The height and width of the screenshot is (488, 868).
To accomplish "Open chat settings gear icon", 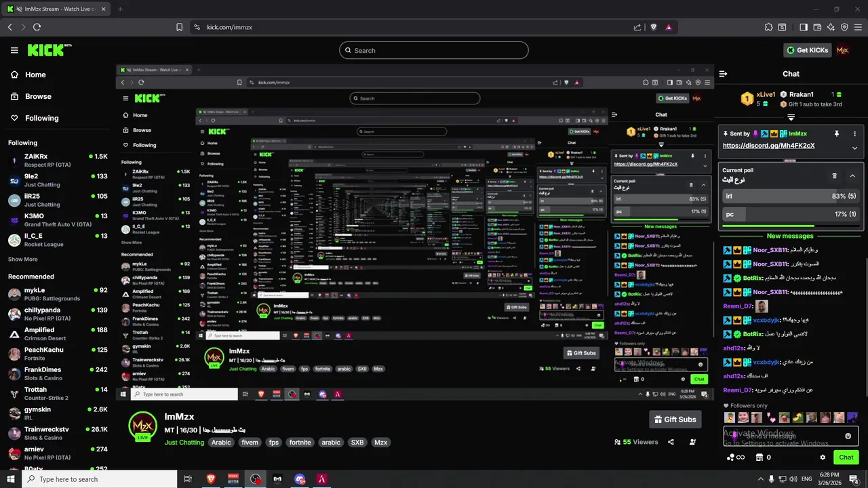I will (x=823, y=457).
